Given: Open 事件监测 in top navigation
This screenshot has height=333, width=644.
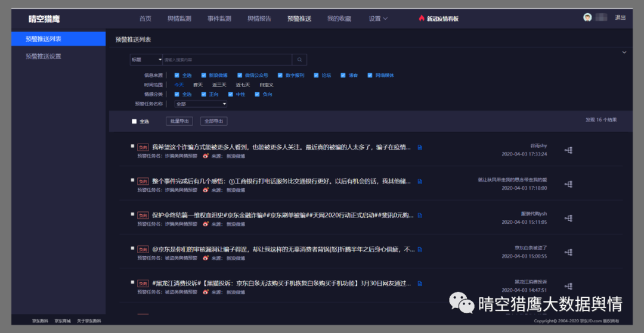Looking at the screenshot, I should point(219,18).
